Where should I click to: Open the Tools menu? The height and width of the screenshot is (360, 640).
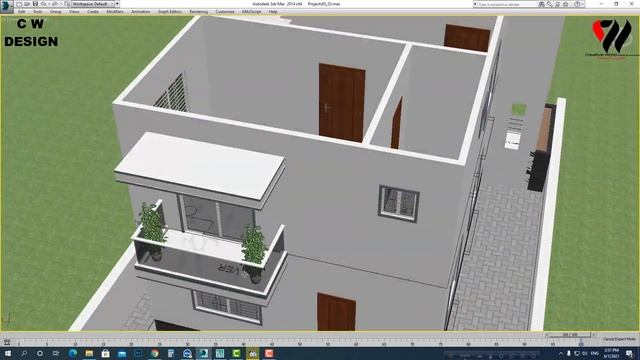point(38,12)
